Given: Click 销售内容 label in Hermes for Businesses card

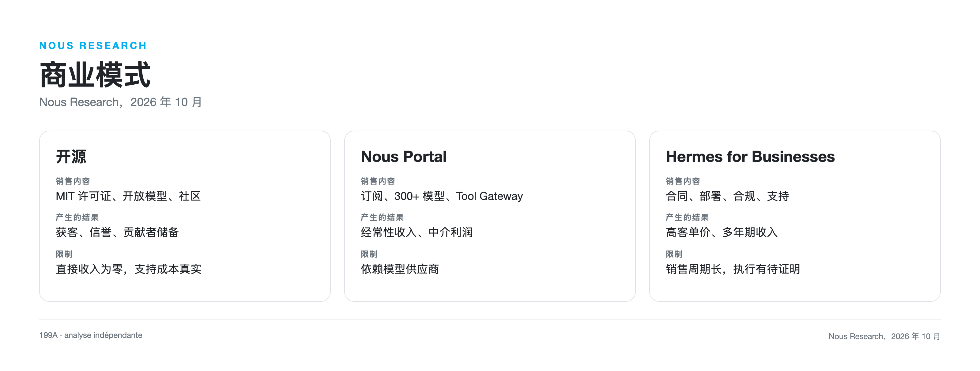Looking at the screenshot, I should click(x=683, y=181).
